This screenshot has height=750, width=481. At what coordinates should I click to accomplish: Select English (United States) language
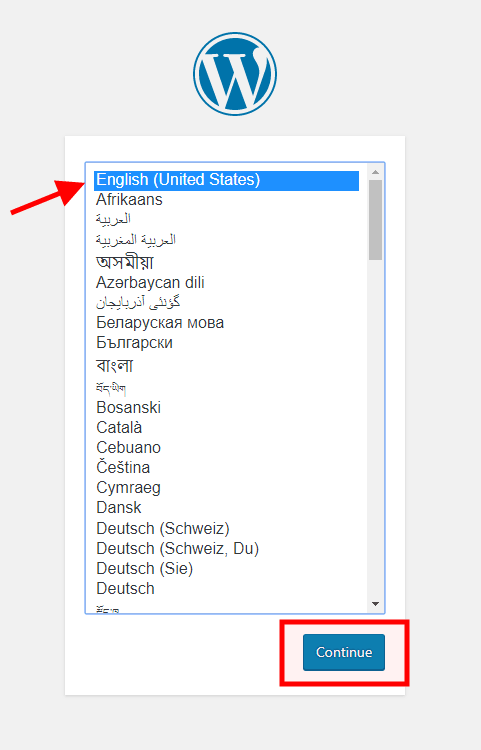point(226,180)
